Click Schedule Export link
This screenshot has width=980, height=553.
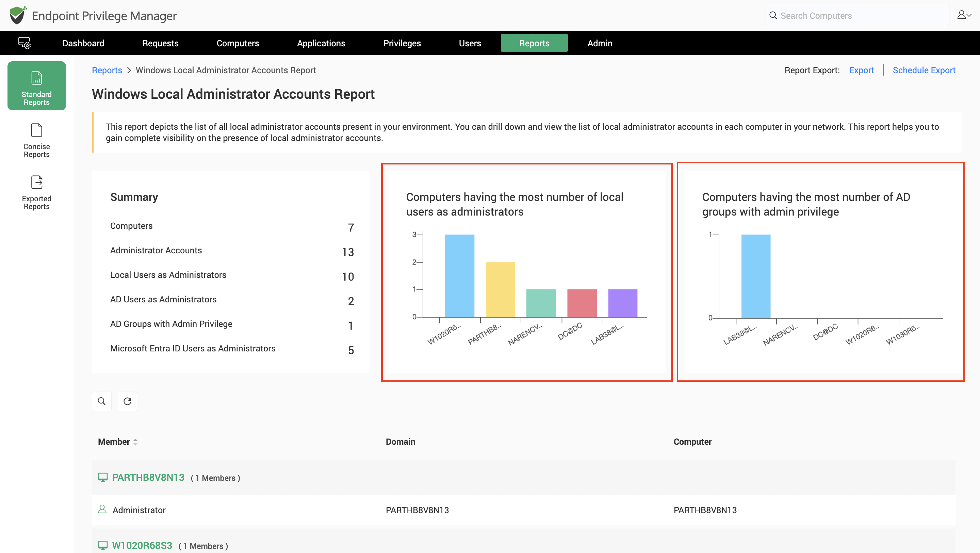click(924, 70)
